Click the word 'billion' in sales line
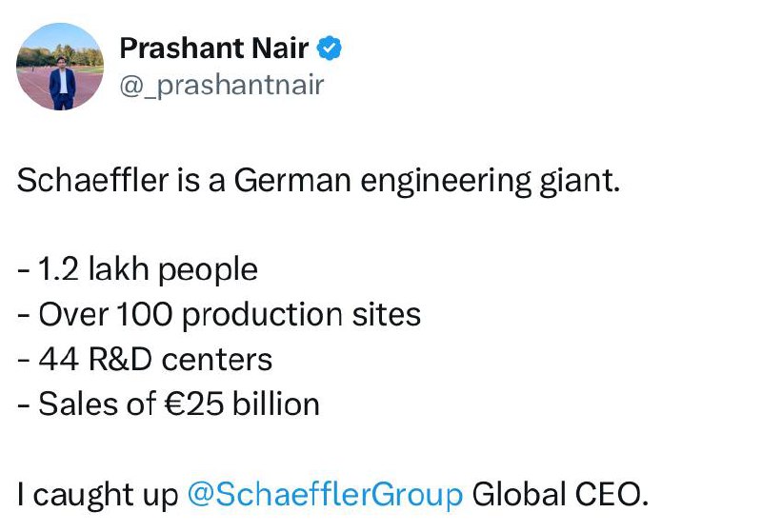 pyautogui.click(x=276, y=404)
